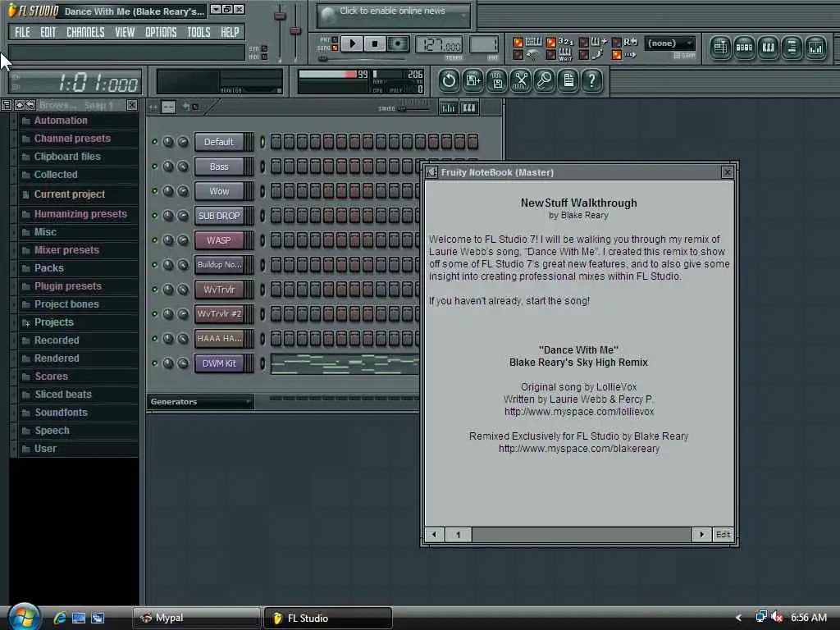
Task: Click the Wow channel button
Action: click(219, 191)
